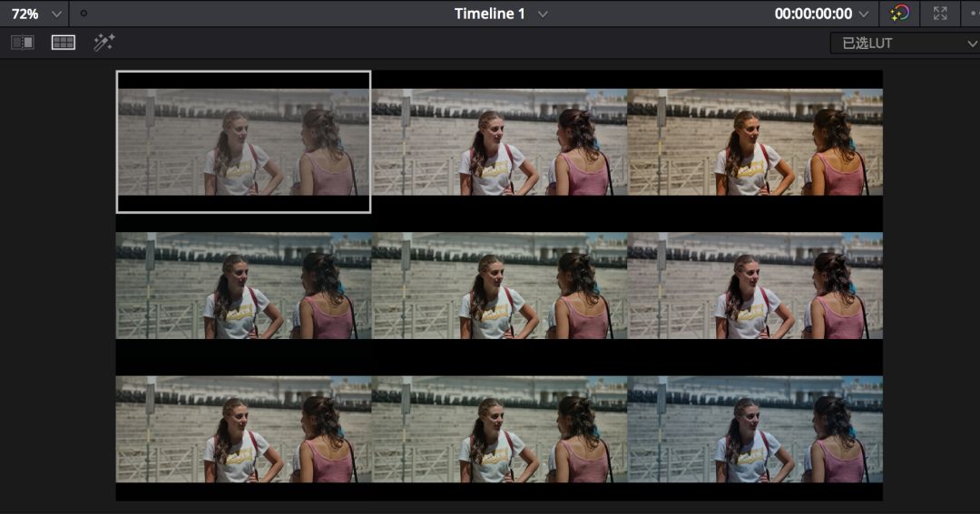Click the small dot beside zoom menu
The width and height of the screenshot is (980, 514).
[x=83, y=13]
